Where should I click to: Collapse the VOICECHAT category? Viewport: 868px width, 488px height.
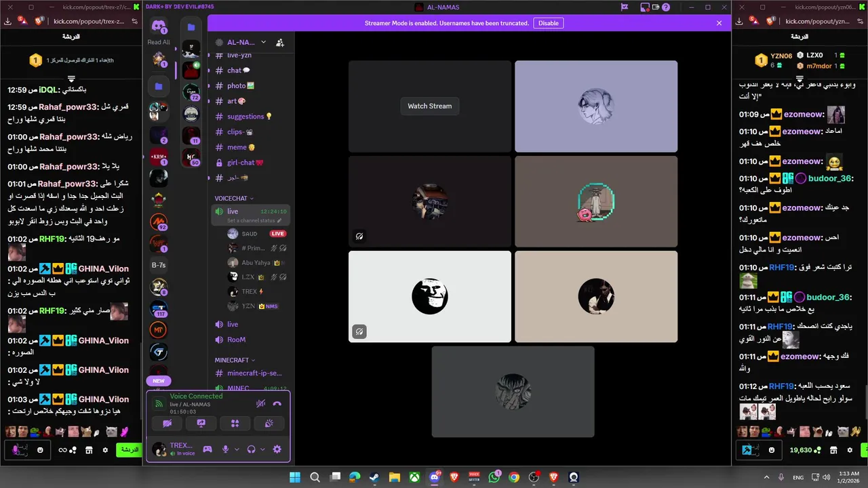[234, 199]
